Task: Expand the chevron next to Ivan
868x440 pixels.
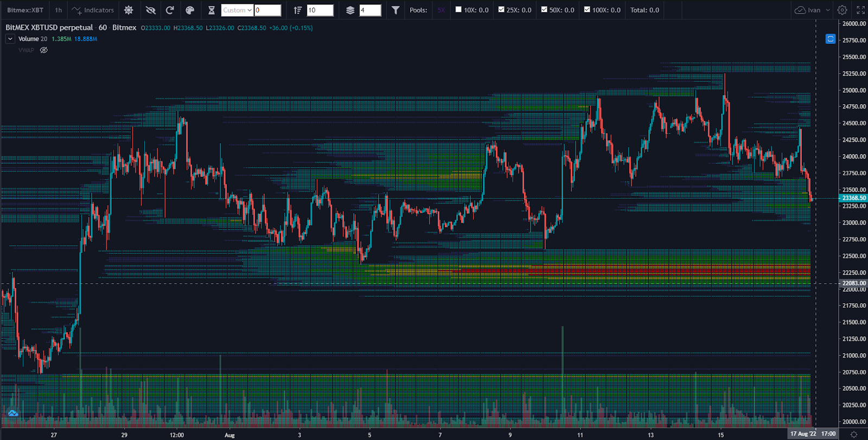Action: point(828,10)
